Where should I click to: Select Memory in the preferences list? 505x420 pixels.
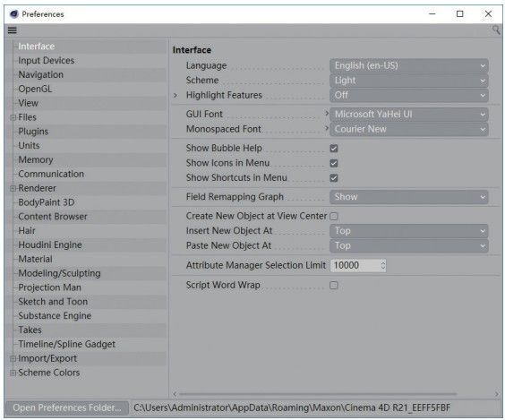click(36, 159)
